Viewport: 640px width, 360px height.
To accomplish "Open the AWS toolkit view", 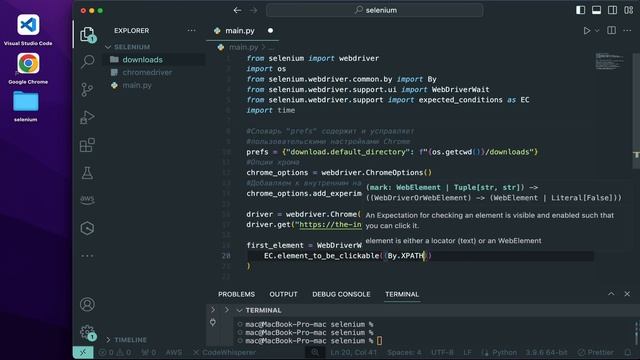I will (87, 200).
